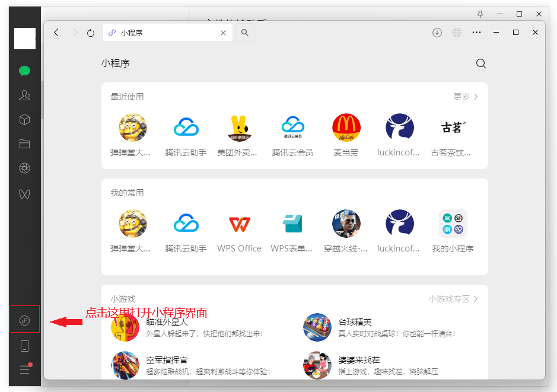This screenshot has width=557, height=392.
Task: Clear the 小程序 search box with the X
Action: [223, 33]
